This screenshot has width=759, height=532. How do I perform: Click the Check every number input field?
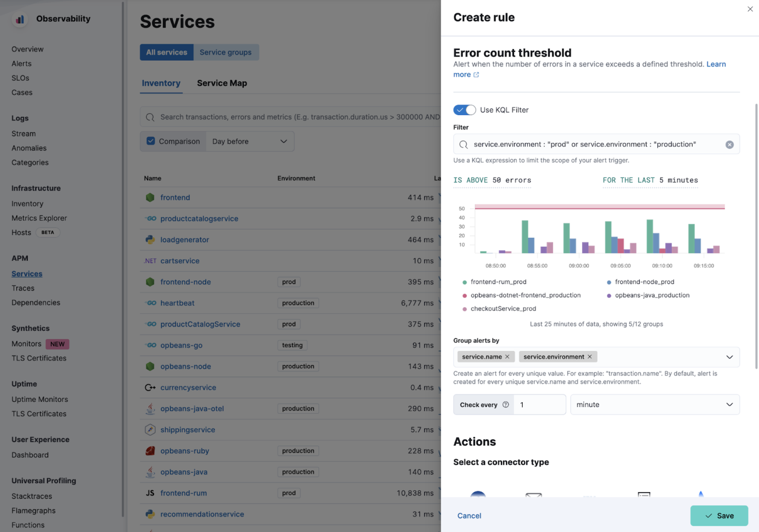(x=539, y=405)
